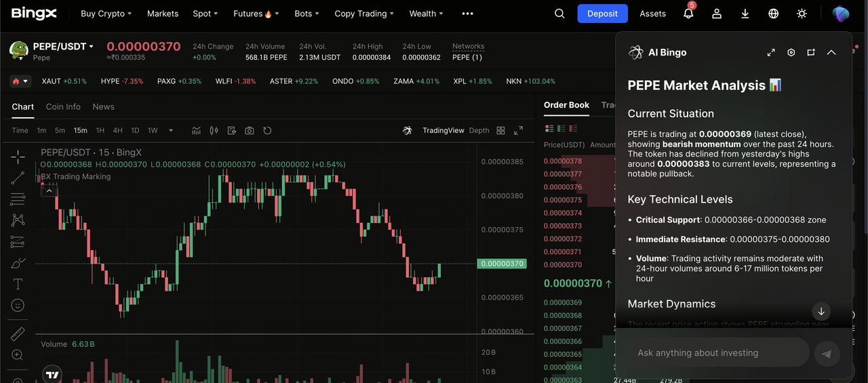
Task: Toggle the light/dark theme icon
Action: point(802,14)
